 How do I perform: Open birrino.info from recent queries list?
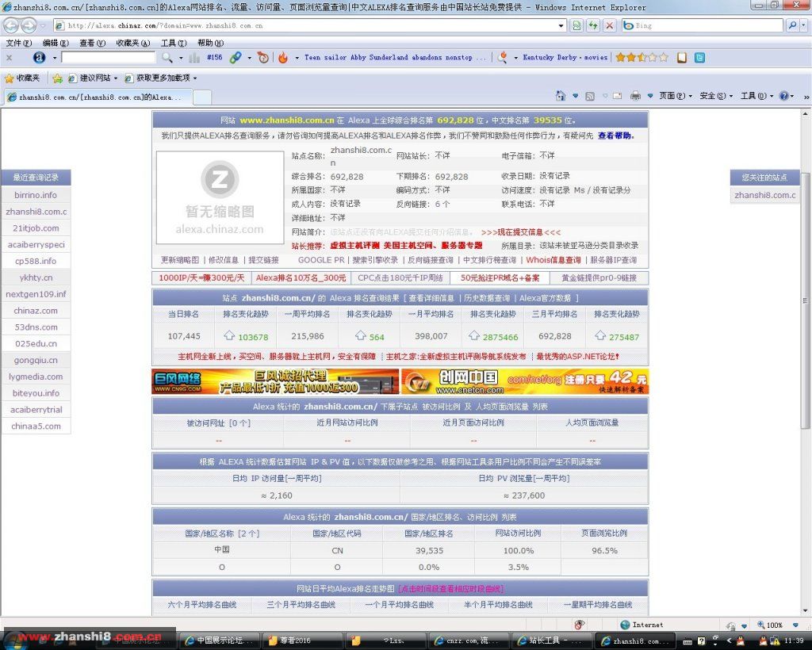click(36, 195)
